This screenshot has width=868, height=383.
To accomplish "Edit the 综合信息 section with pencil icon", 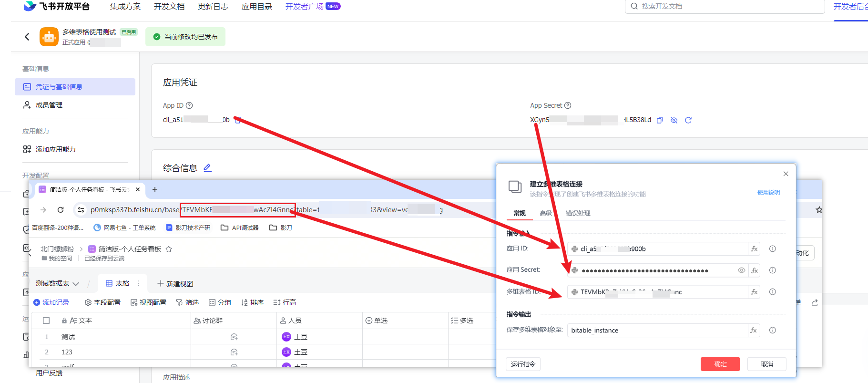I will point(207,168).
